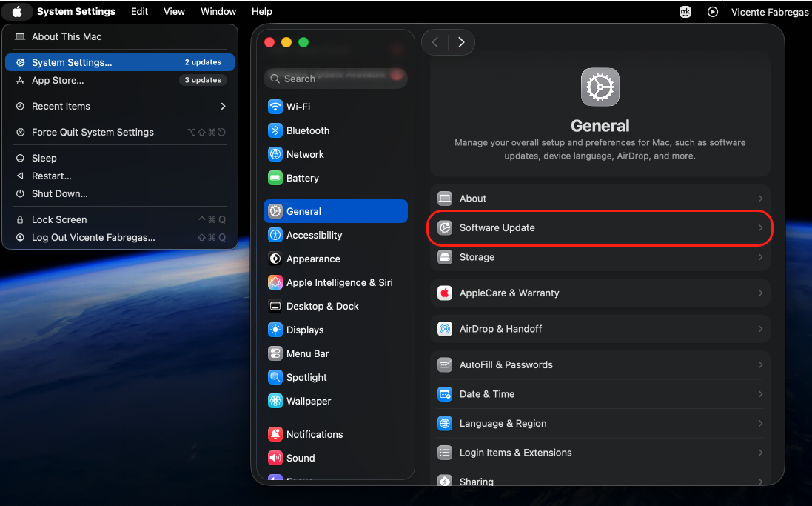Open Appearance icon in sidebar
This screenshot has height=506, width=812.
[x=275, y=259]
